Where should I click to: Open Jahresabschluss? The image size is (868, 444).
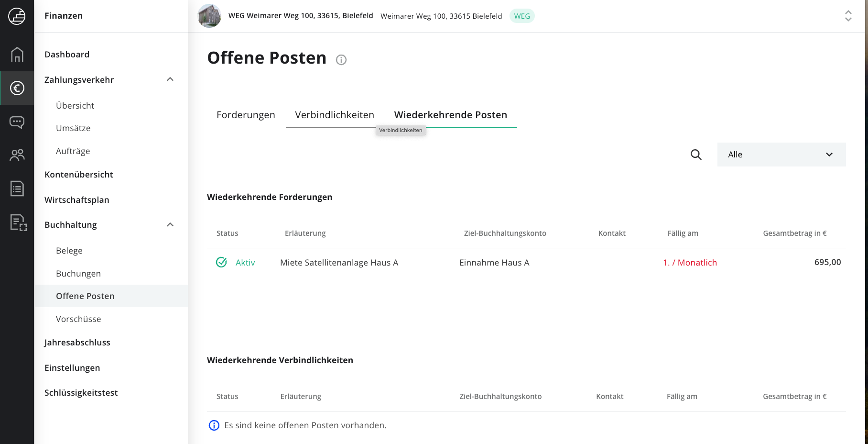(77, 343)
